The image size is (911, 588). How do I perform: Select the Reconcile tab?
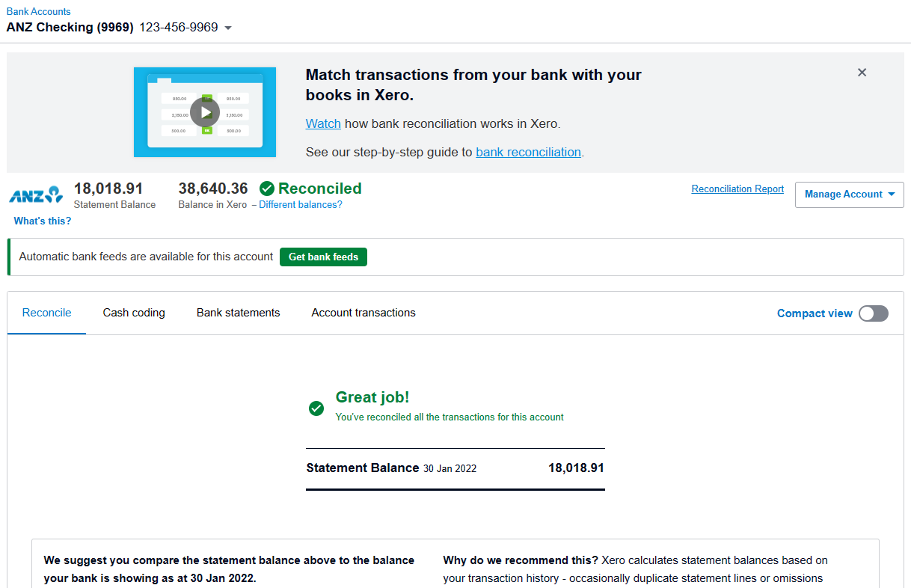pos(47,313)
